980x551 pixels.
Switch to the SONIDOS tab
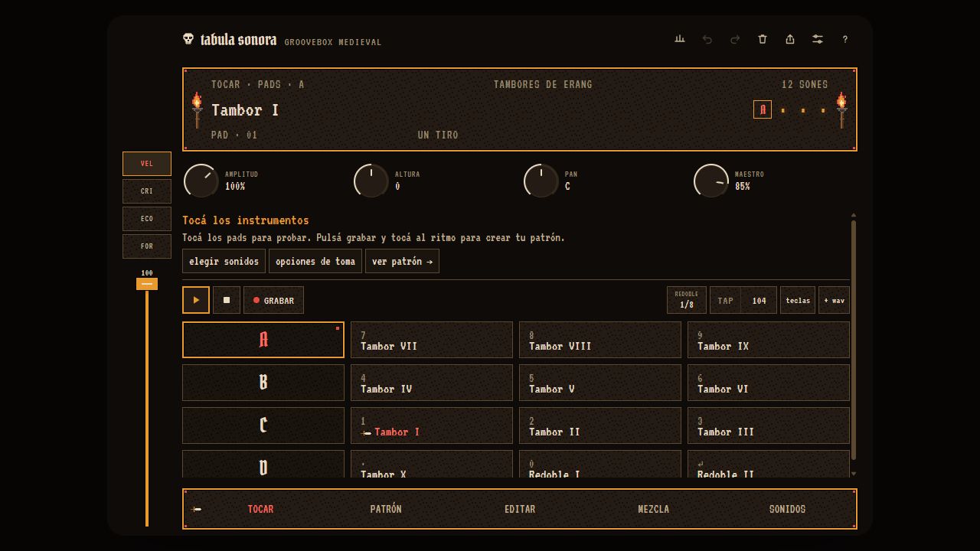[787, 509]
